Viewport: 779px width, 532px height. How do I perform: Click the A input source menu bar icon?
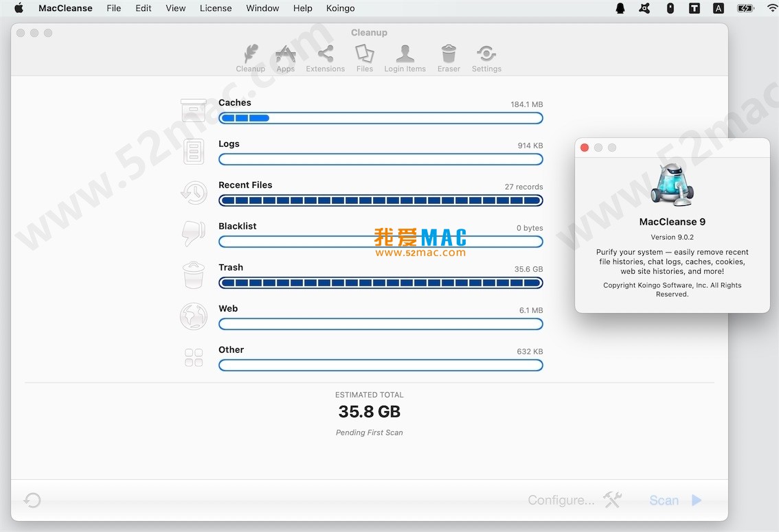pos(719,8)
